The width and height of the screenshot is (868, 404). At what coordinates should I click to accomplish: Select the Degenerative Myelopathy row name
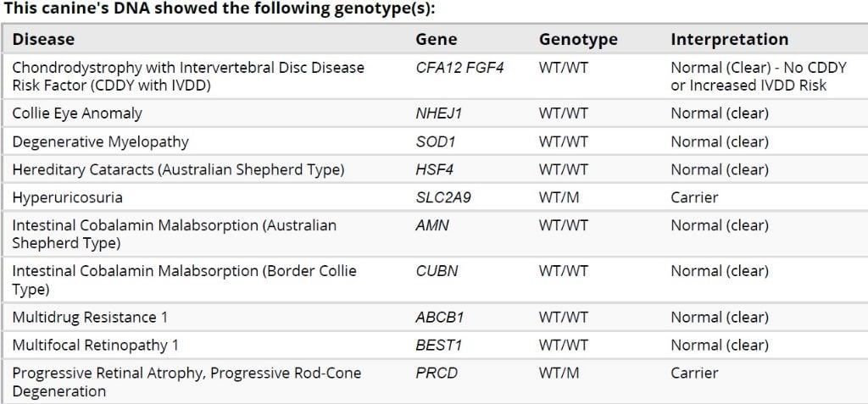click(100, 141)
